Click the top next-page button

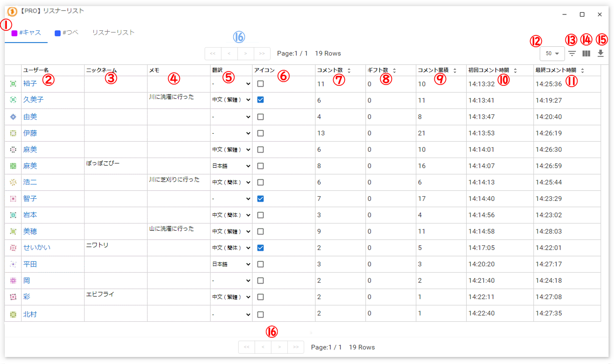click(245, 54)
